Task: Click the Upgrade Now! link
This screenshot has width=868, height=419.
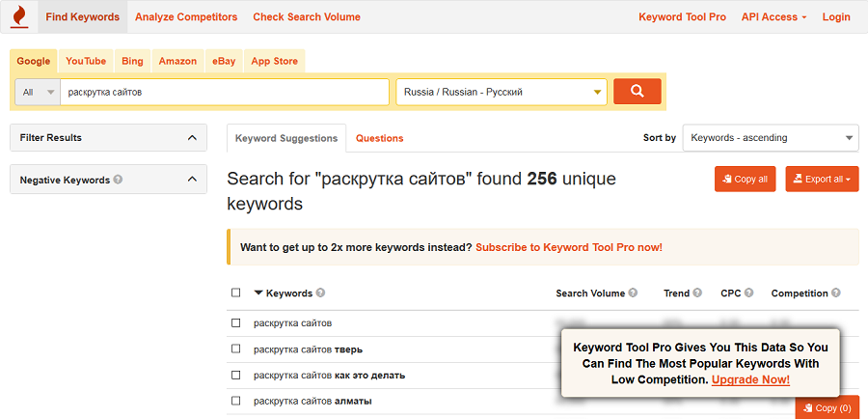Action: pyautogui.click(x=750, y=379)
